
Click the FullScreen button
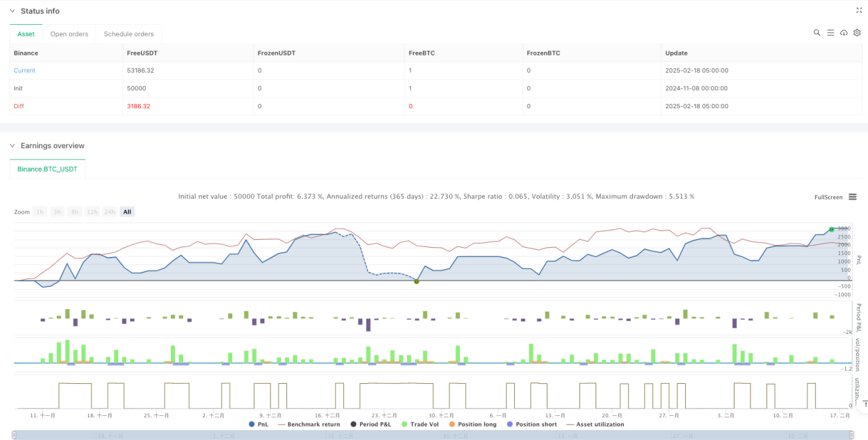pos(829,197)
